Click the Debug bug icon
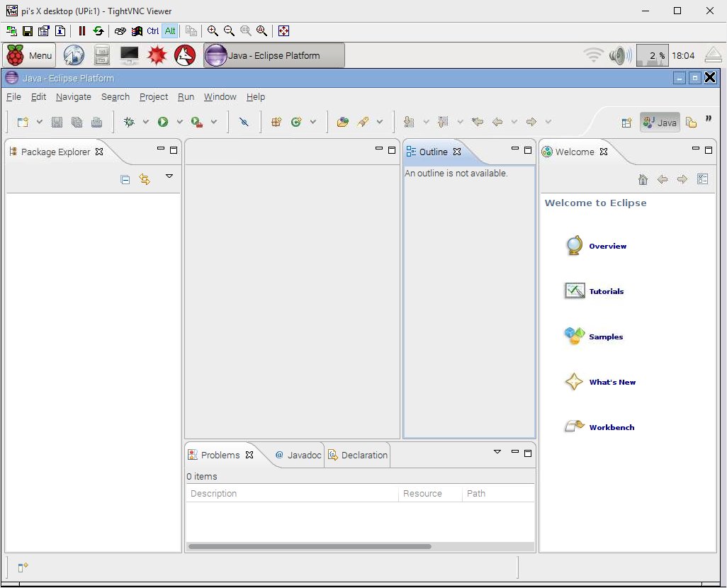The width and height of the screenshot is (727, 588). (x=129, y=122)
